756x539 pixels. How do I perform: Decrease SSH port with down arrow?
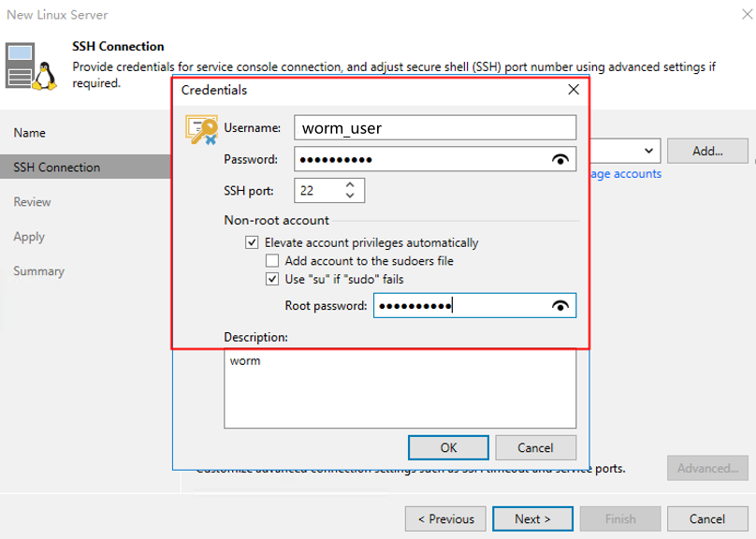(350, 196)
